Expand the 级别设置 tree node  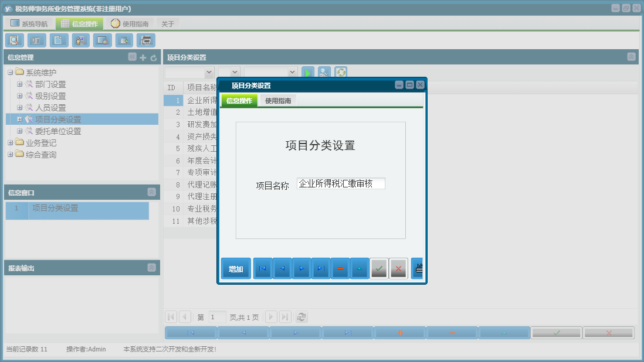[19, 96]
